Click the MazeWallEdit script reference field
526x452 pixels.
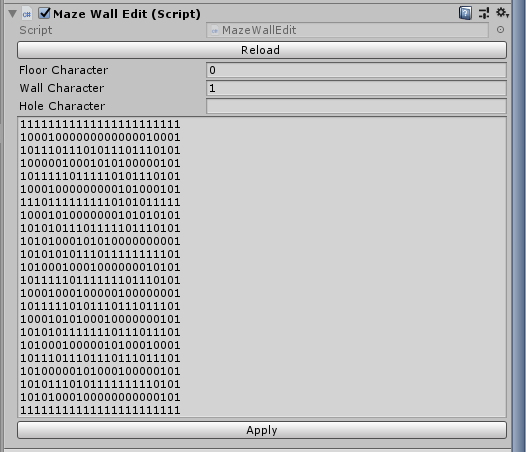pos(347,30)
